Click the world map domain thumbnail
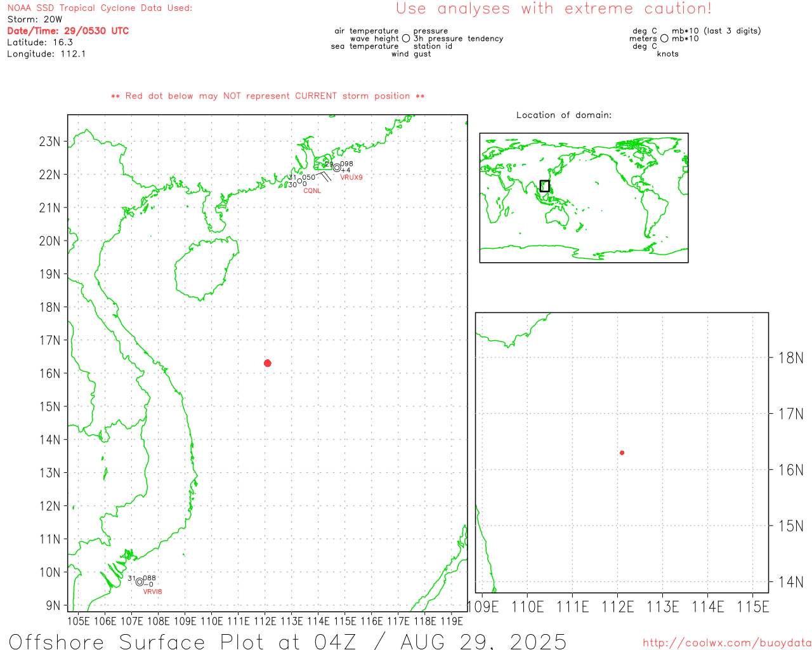812x650 pixels. pos(584,198)
